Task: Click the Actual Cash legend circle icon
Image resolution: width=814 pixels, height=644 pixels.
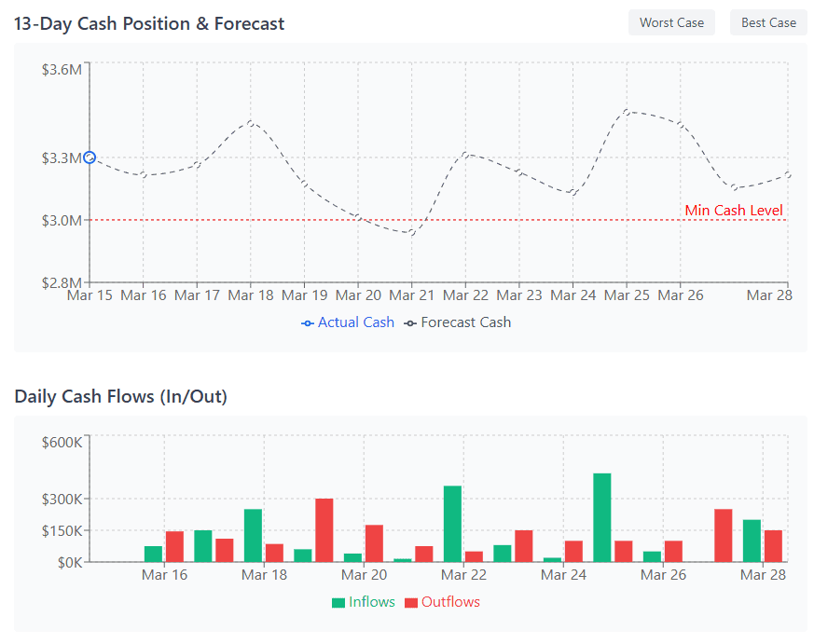Action: pos(308,323)
